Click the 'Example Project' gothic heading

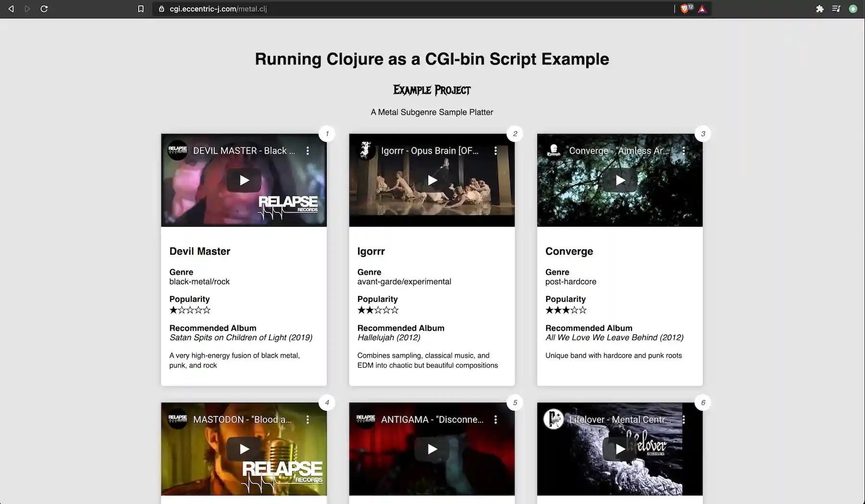(x=432, y=90)
